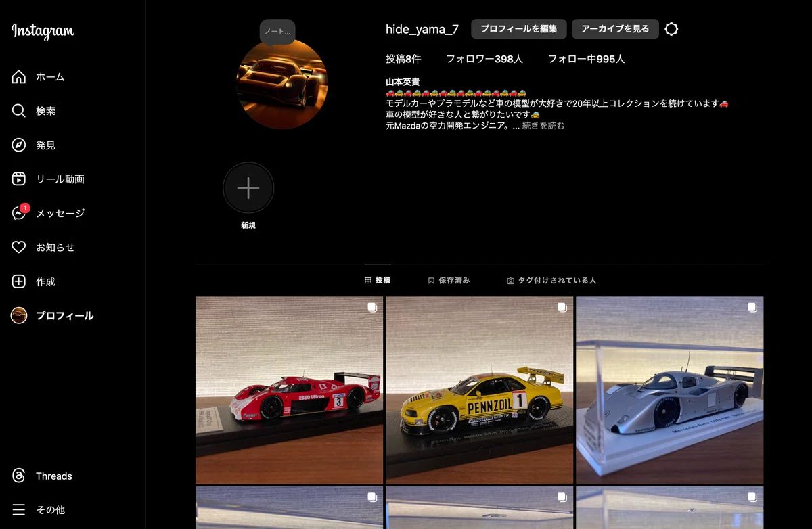Click the bookmark icon of 保存済み tab
This screenshot has width=812, height=529.
coord(431,280)
